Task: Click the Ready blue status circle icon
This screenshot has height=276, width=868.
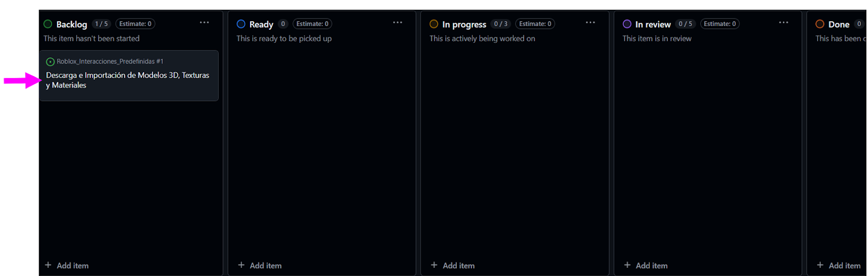Action: tap(241, 24)
